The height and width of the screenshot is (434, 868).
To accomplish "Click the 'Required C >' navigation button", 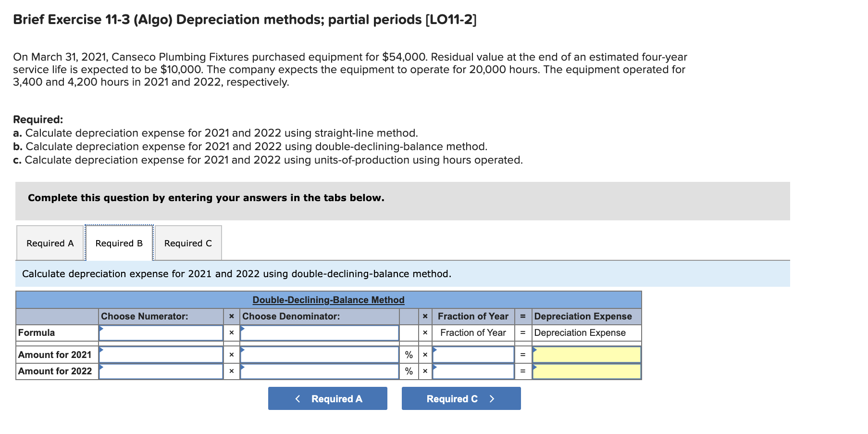I will point(460,398).
